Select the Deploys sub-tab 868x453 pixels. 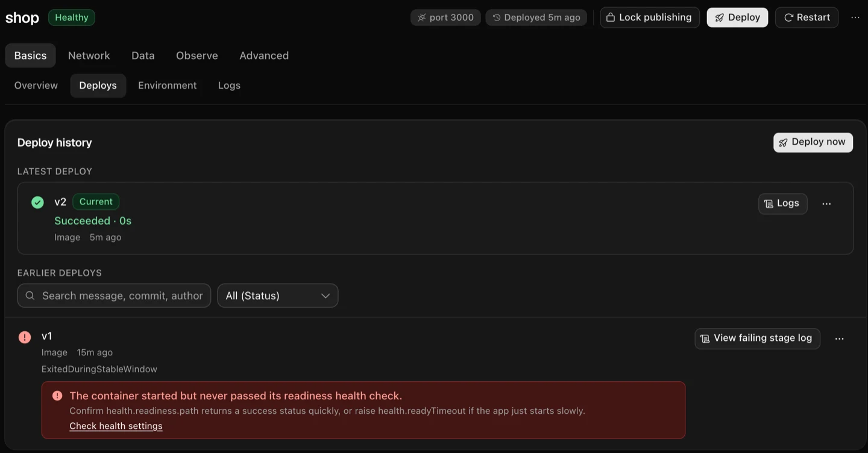click(x=98, y=86)
